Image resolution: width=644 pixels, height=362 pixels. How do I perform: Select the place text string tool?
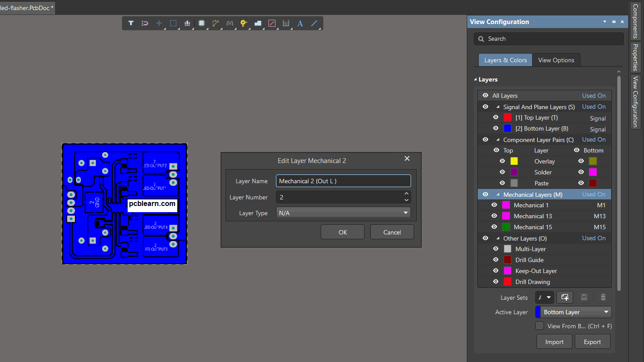pyautogui.click(x=300, y=23)
